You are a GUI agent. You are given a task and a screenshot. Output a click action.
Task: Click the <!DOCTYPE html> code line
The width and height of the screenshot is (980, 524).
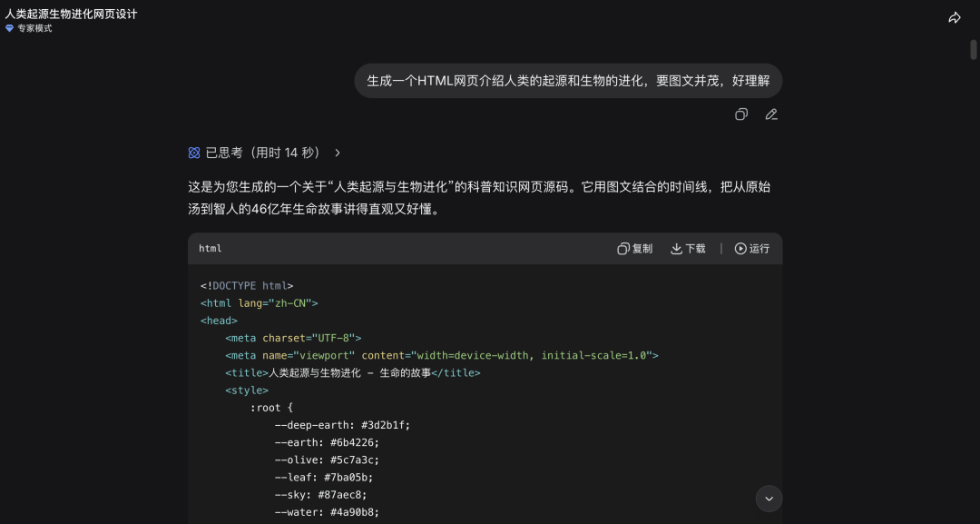point(247,286)
